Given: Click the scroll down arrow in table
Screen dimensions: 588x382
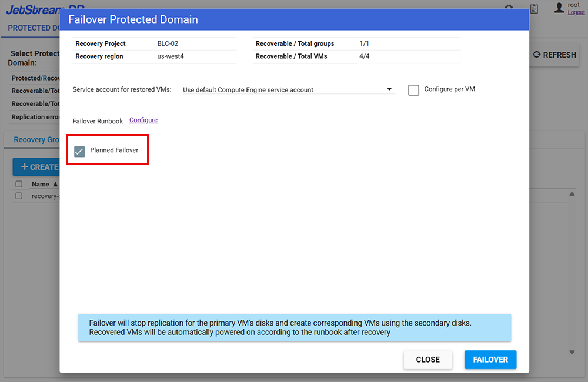Looking at the screenshot, I should pos(572,353).
